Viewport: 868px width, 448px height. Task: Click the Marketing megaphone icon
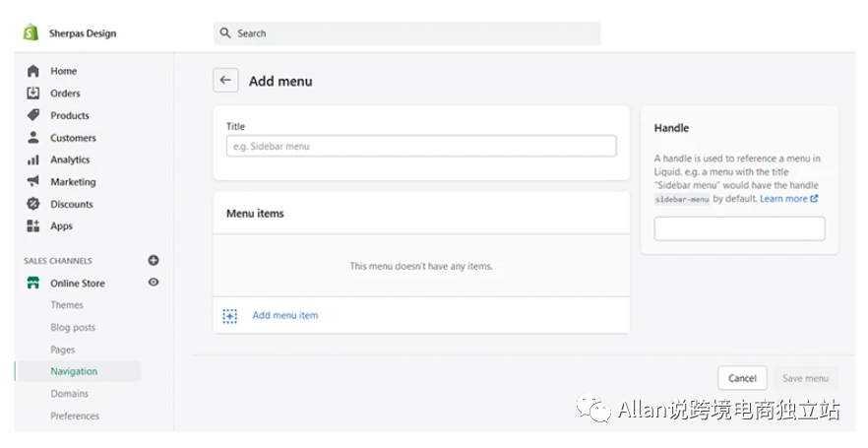(33, 181)
